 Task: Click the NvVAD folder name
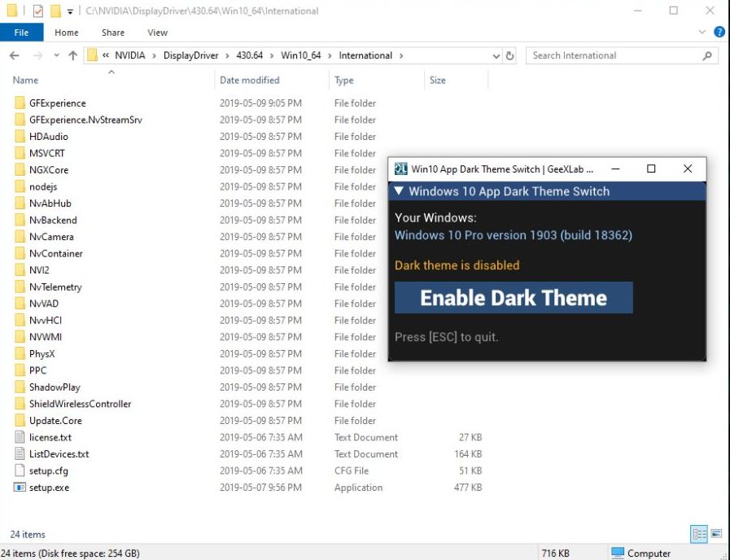click(44, 304)
